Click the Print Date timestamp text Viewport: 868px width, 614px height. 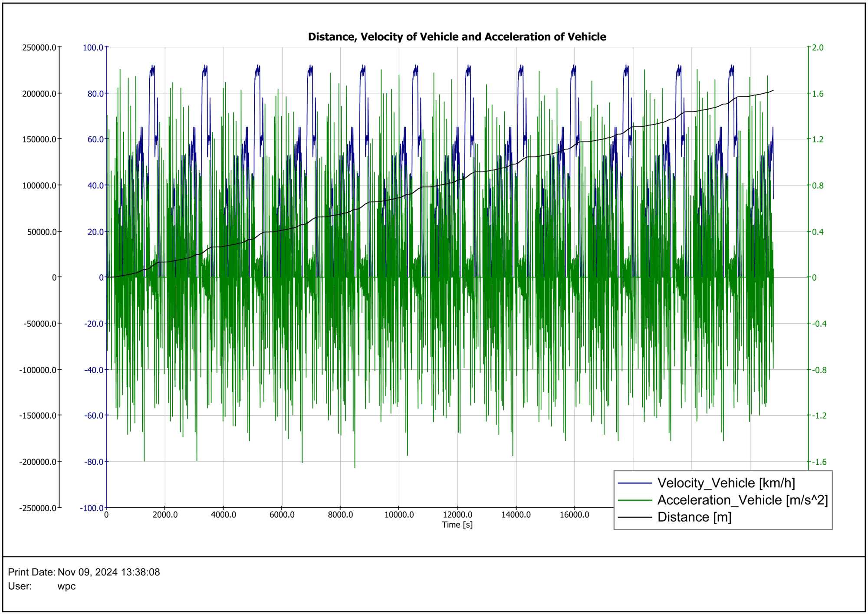(108, 572)
